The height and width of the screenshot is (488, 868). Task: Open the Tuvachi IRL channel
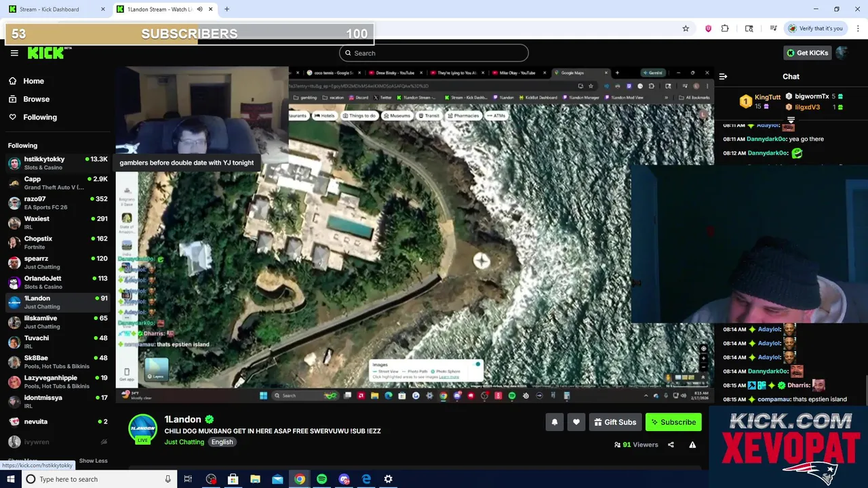pos(58,342)
